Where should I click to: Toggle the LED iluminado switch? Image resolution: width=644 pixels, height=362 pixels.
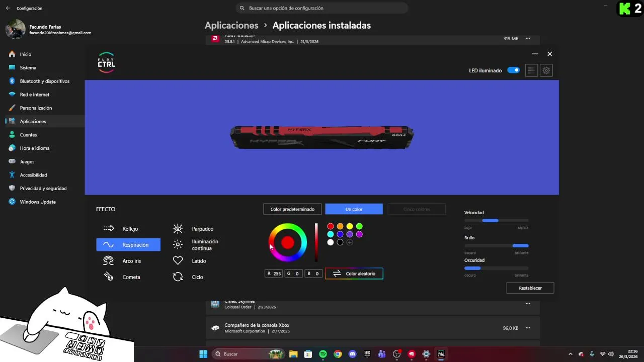pos(513,70)
